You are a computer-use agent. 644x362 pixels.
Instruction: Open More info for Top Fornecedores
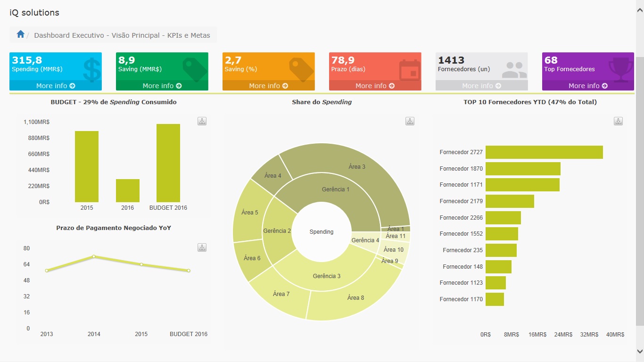click(x=588, y=86)
